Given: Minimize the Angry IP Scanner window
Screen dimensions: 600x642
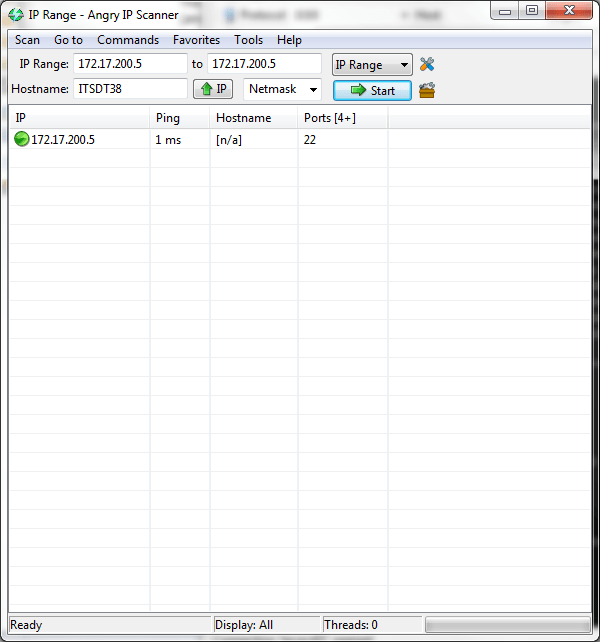Looking at the screenshot, I should (x=505, y=11).
